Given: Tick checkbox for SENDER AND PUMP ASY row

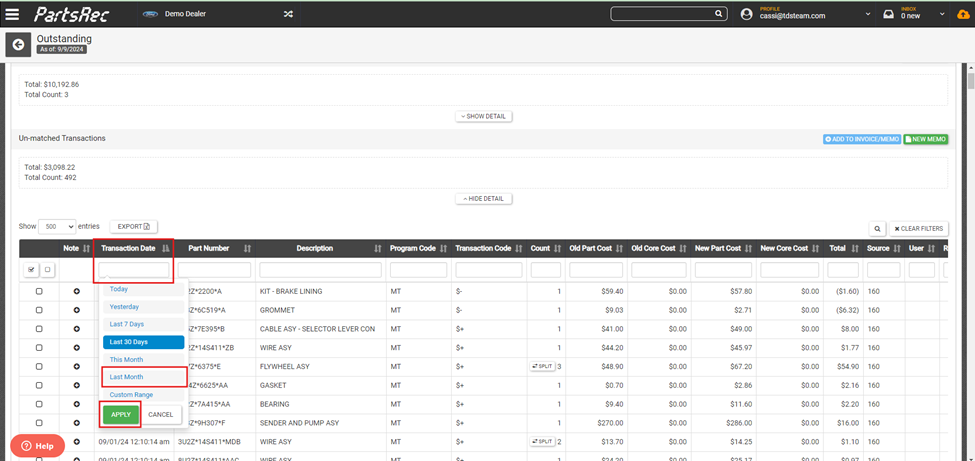Looking at the screenshot, I should click(x=39, y=422).
